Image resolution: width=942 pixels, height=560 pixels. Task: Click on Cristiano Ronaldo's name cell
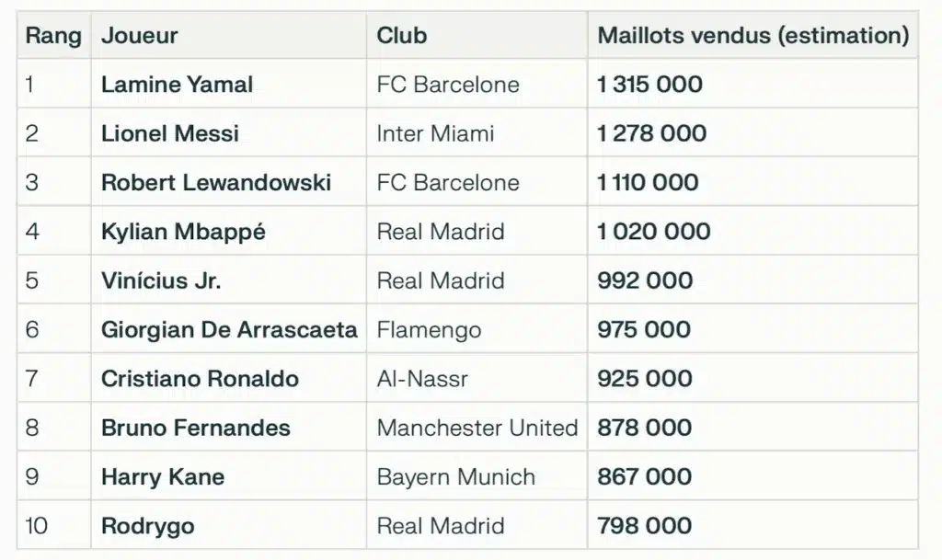click(200, 379)
